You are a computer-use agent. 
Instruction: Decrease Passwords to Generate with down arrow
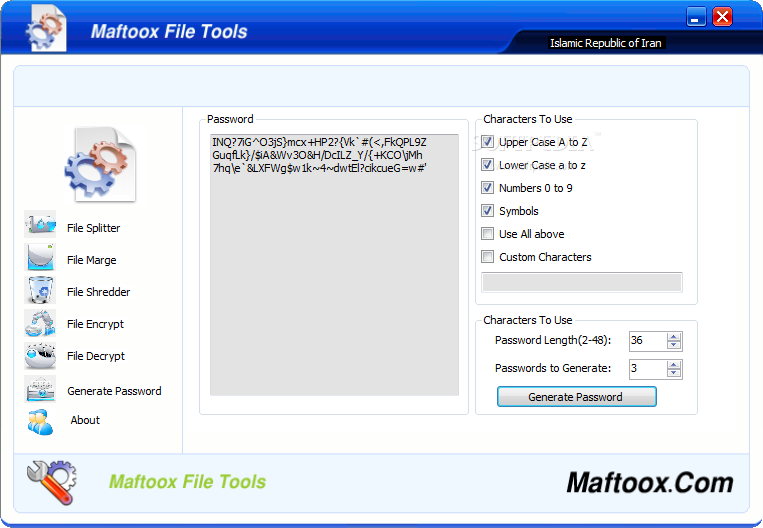coord(674,373)
